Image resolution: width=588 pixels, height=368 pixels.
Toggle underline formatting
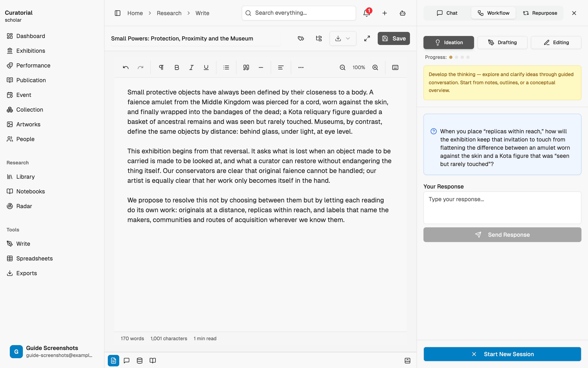click(206, 67)
